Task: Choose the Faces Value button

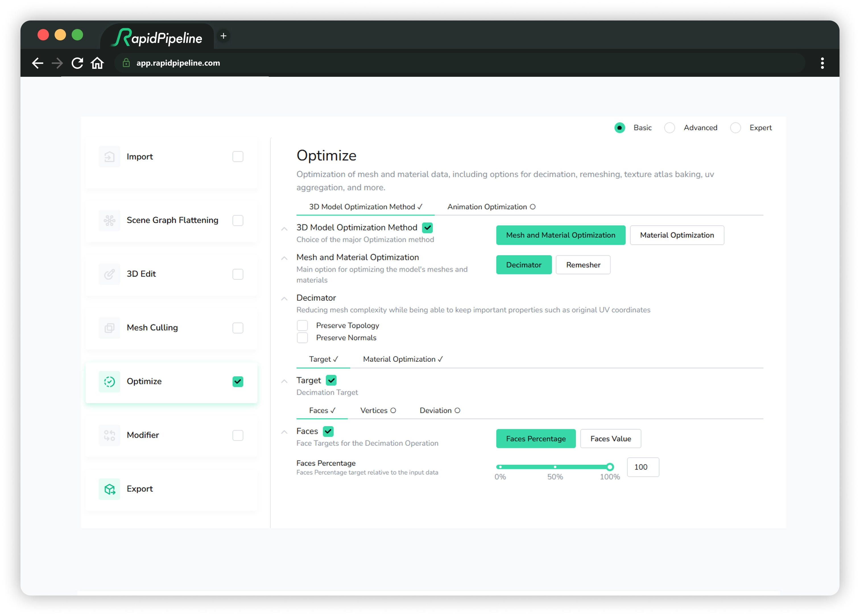Action: 611,439
